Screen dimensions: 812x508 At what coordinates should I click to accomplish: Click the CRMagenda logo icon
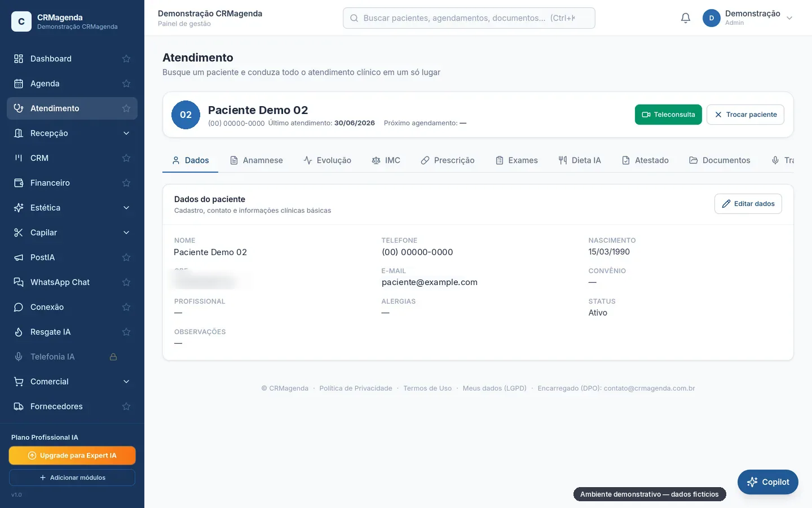[x=21, y=21]
